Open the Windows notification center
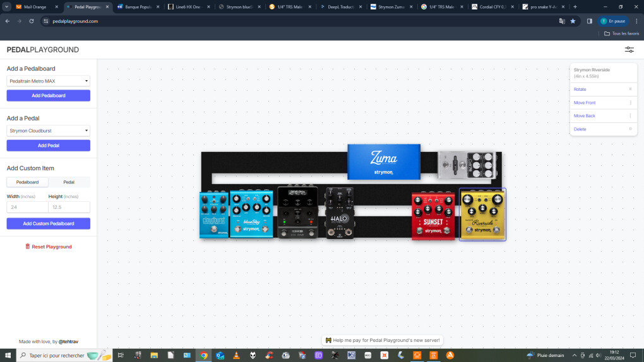 click(633, 356)
